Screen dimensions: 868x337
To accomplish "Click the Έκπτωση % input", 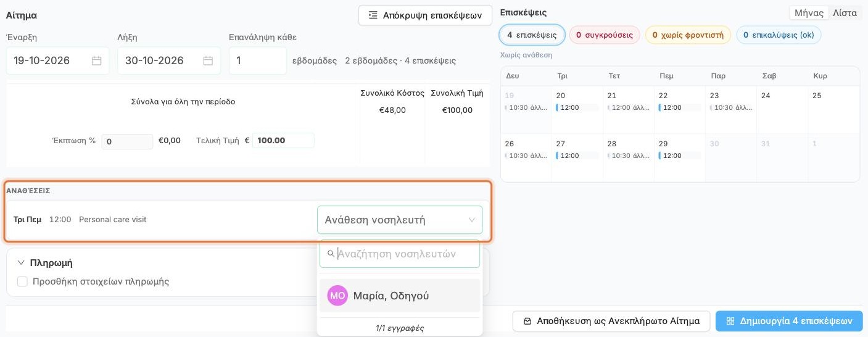I will (127, 141).
